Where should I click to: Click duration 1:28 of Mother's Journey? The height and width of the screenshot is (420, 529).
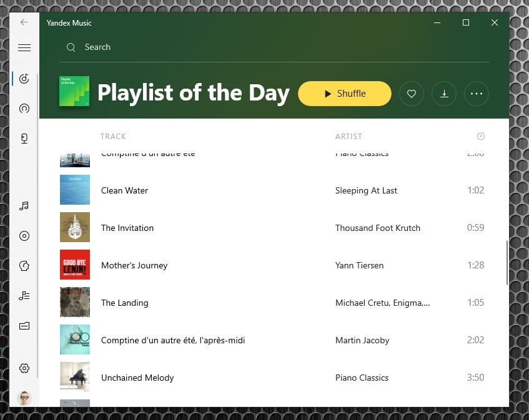tap(475, 265)
